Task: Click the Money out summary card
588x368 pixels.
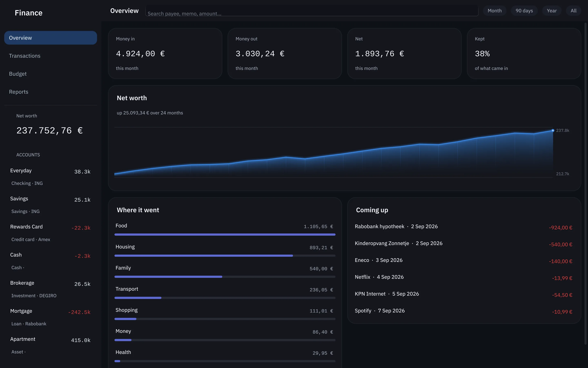Action: tap(285, 54)
